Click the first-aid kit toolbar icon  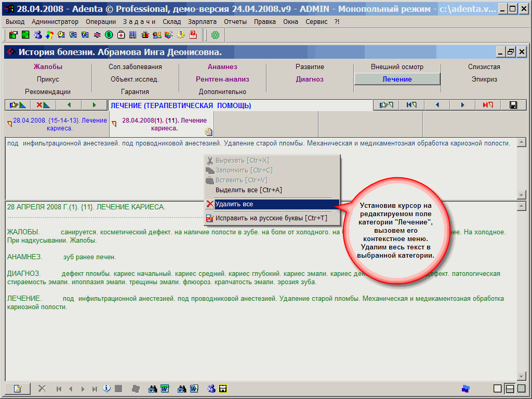[x=121, y=35]
